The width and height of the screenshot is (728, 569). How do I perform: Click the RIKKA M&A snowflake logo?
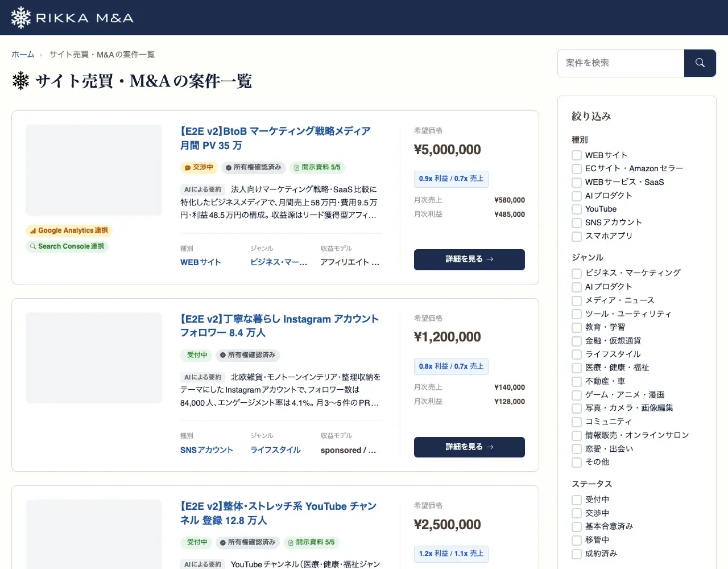click(72, 18)
